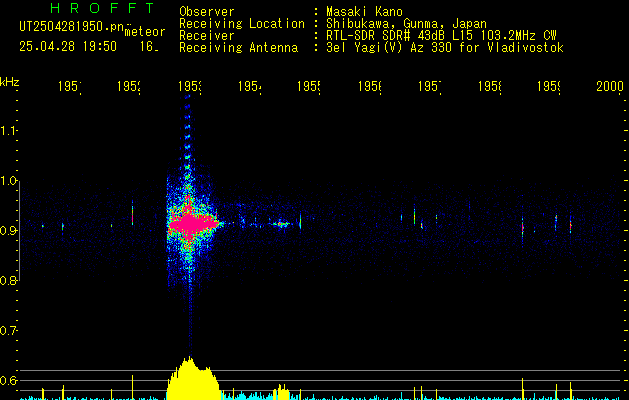Image resolution: width=629 pixels, height=400 pixels.
Task: Click the 0.8 frequency axis label
Action: point(8,281)
